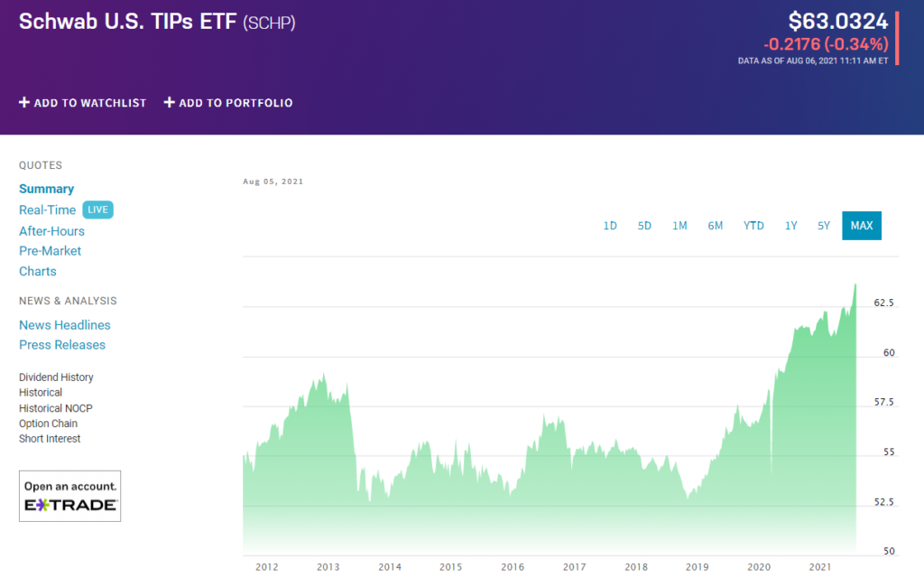View Dividend History

(57, 377)
